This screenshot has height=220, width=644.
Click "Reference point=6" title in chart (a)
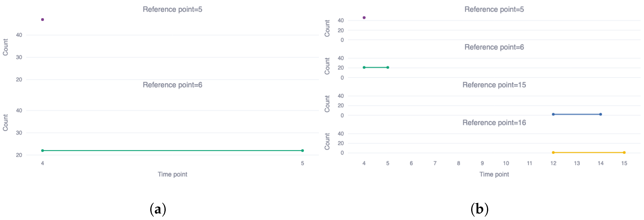click(x=172, y=85)
